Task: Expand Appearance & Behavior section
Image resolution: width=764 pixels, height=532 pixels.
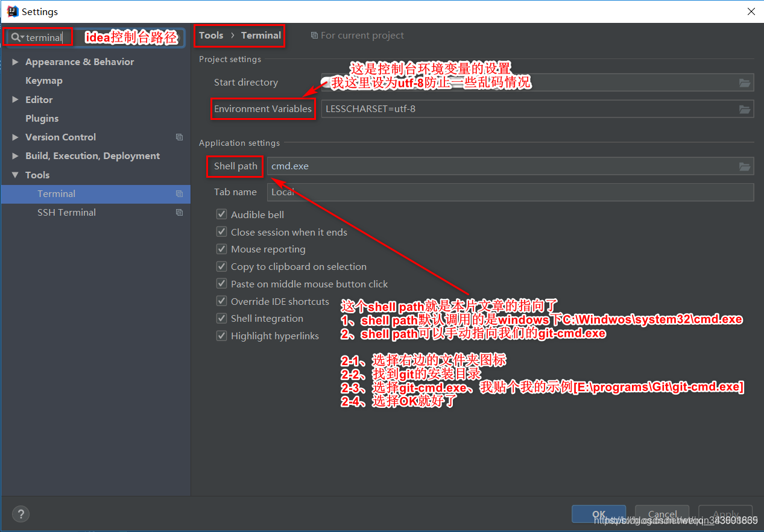Action: [15, 62]
